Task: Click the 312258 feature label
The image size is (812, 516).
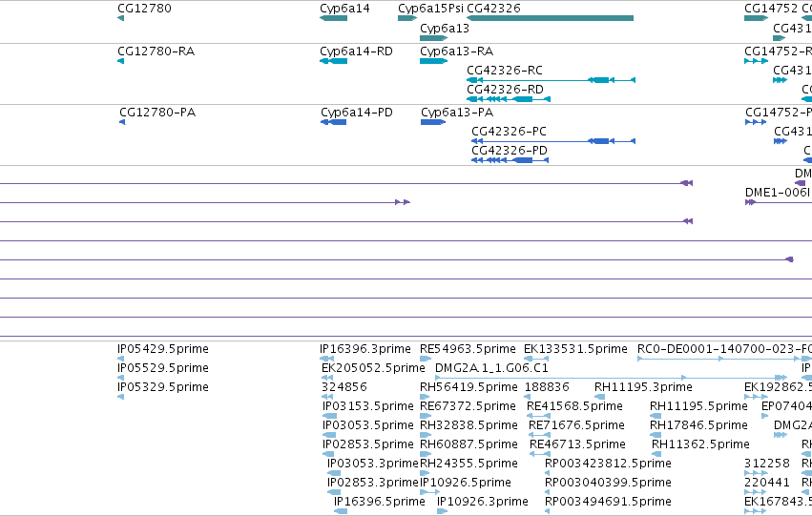Action: 767,464
